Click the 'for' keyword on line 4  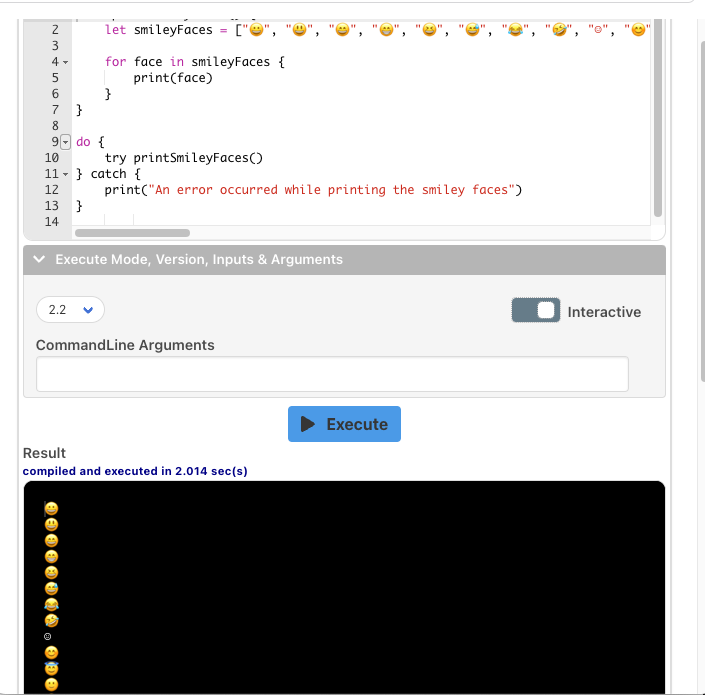pyautogui.click(x=116, y=62)
